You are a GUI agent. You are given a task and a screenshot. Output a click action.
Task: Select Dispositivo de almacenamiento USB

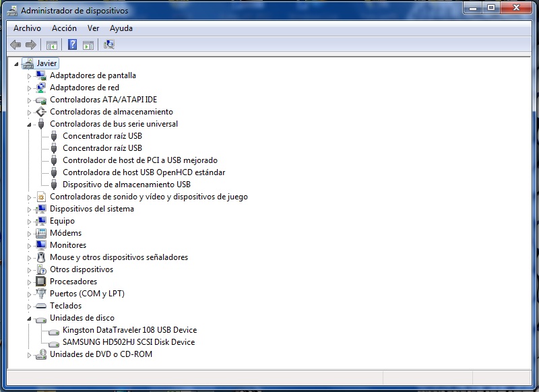click(127, 185)
